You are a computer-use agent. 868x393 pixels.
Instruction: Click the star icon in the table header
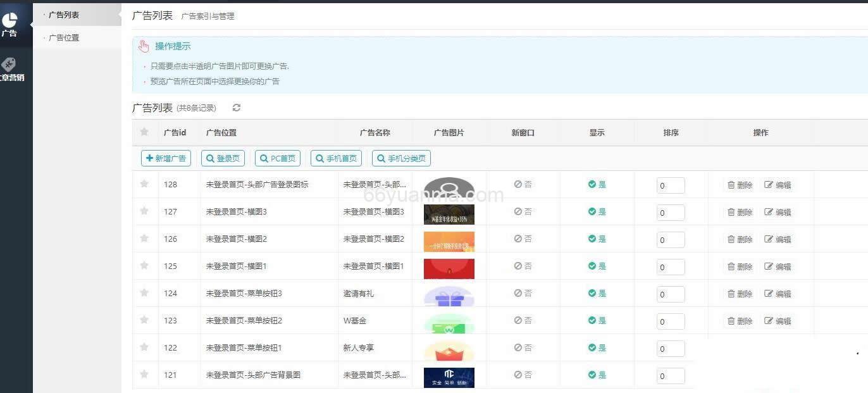[x=144, y=132]
